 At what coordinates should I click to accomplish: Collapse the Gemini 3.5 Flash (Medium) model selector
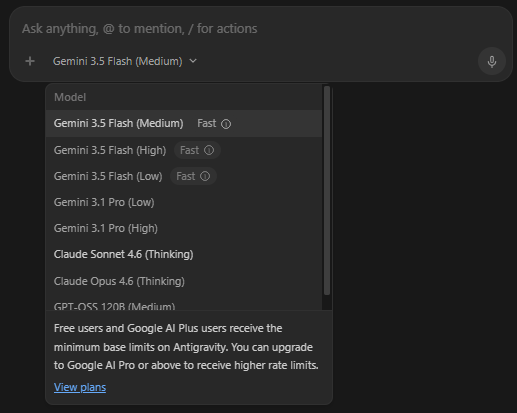pyautogui.click(x=125, y=61)
